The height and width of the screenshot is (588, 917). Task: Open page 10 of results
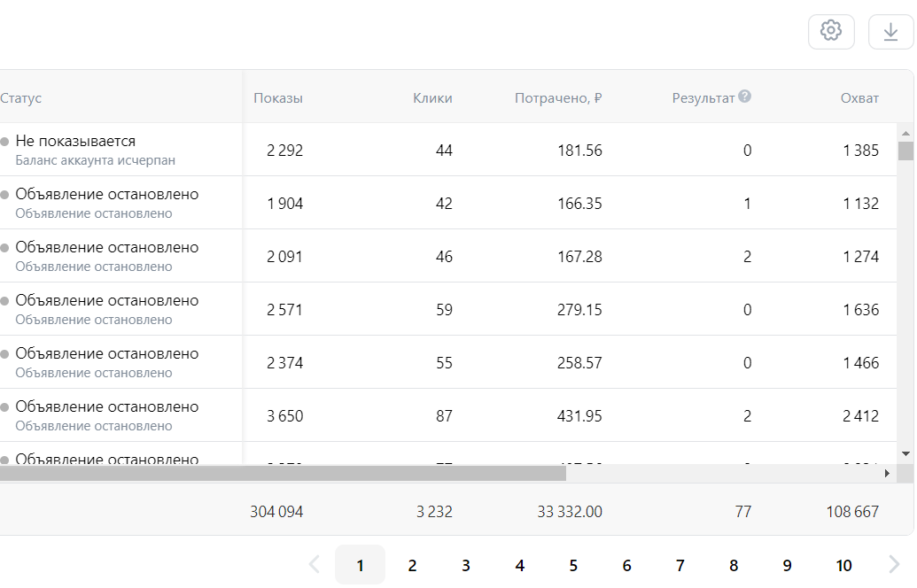843,565
